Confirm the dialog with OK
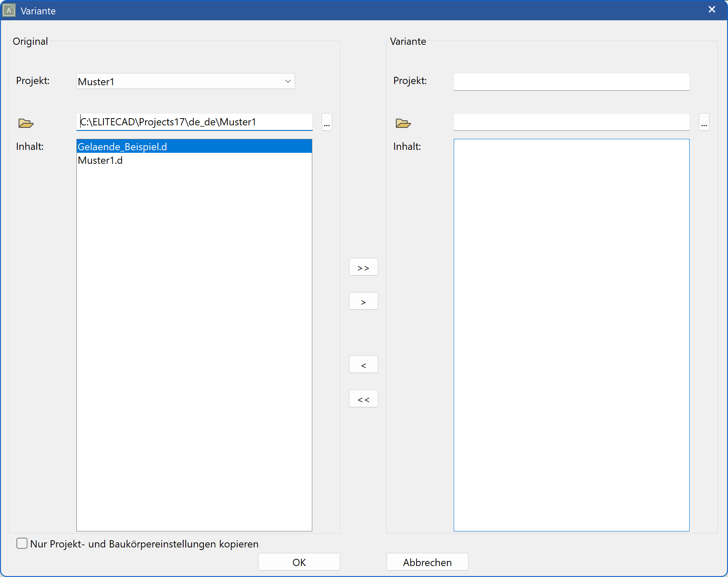Screen dimensions: 728x577 [x=299, y=562]
